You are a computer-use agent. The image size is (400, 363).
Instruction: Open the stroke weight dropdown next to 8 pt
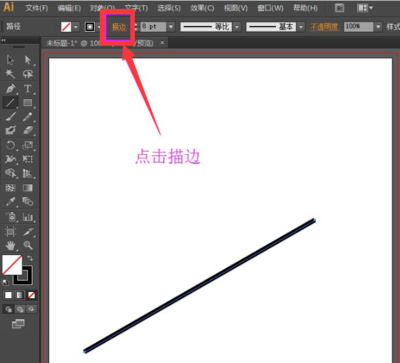click(171, 27)
